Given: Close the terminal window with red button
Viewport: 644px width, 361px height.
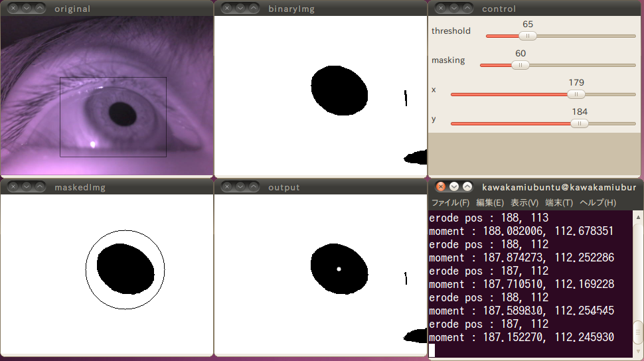Looking at the screenshot, I should [x=441, y=186].
